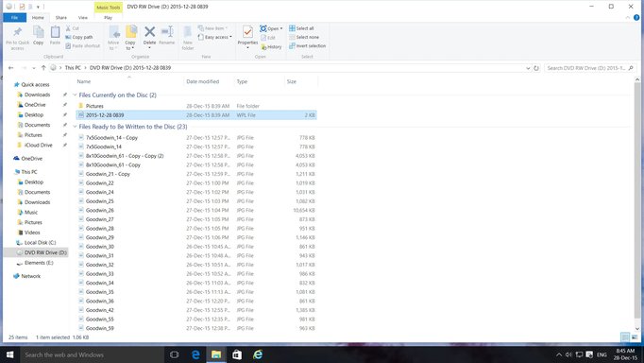Click the Pin to Quick access icon

tap(17, 32)
